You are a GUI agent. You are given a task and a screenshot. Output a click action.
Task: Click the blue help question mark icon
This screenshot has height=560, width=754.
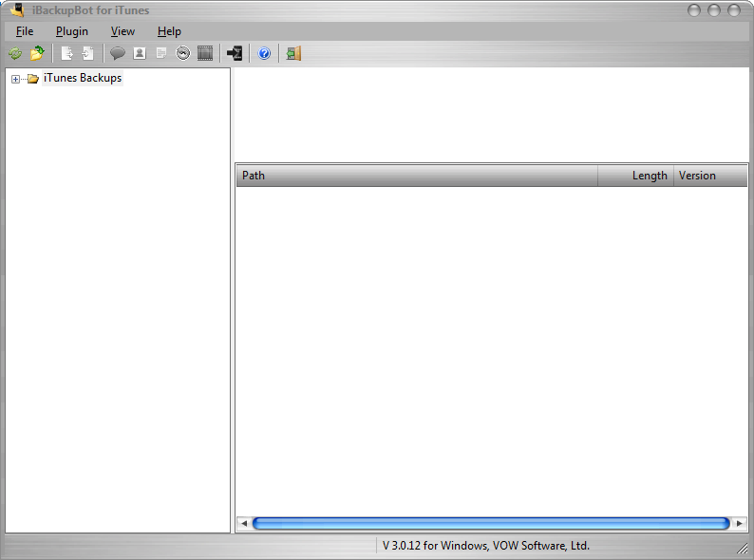tap(264, 53)
